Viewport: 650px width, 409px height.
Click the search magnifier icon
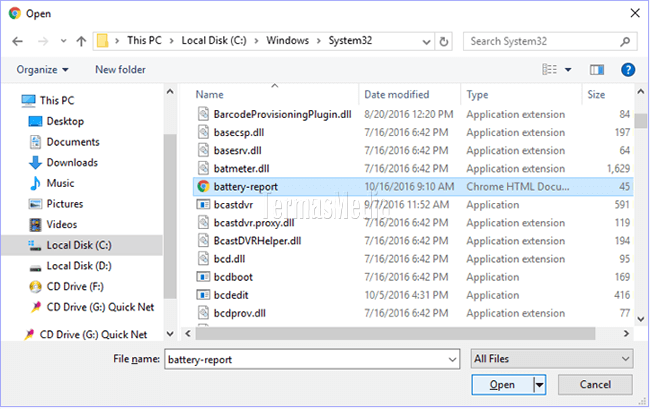pos(625,41)
